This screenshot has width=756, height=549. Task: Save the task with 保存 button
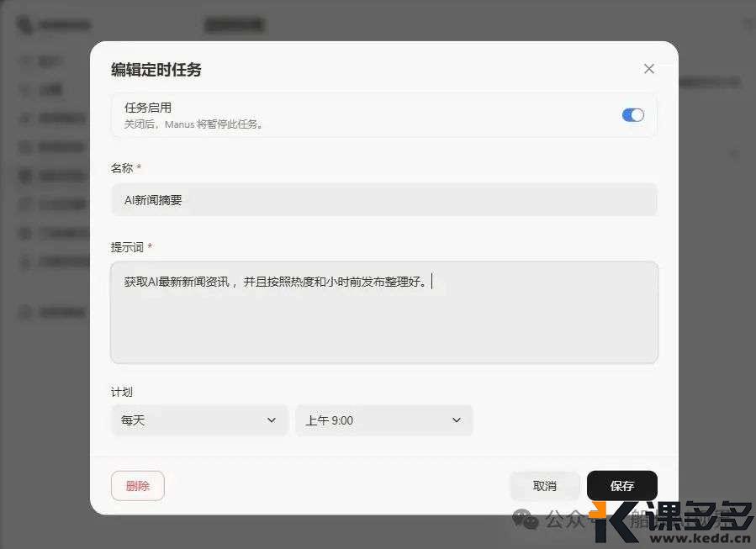(622, 486)
